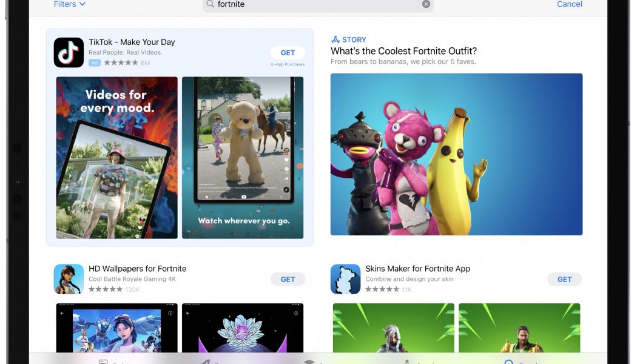Open HD Wallpapers for Fortnite title

pyautogui.click(x=137, y=269)
